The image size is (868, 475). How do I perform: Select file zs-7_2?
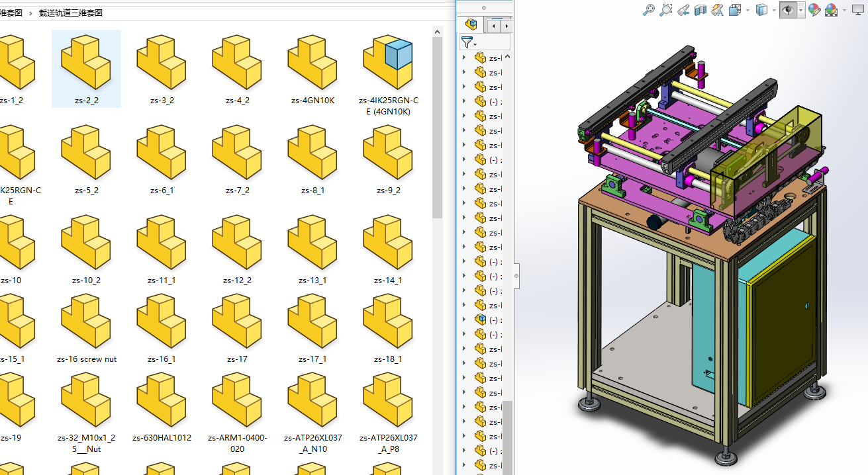(238, 159)
